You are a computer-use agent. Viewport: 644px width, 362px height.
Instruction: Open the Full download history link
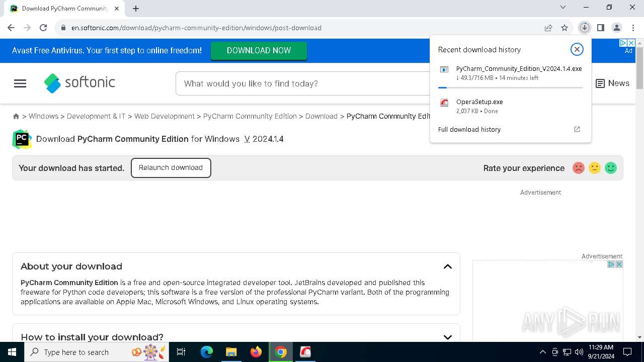[x=469, y=129]
